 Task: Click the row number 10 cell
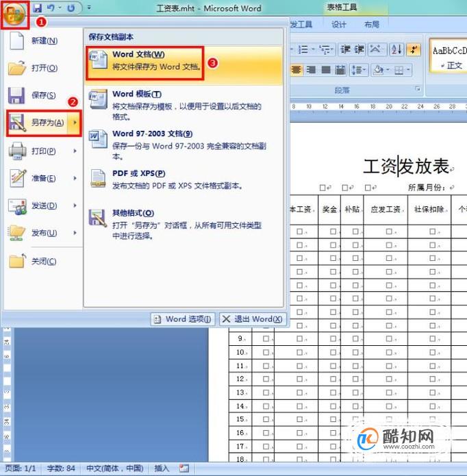240,352
